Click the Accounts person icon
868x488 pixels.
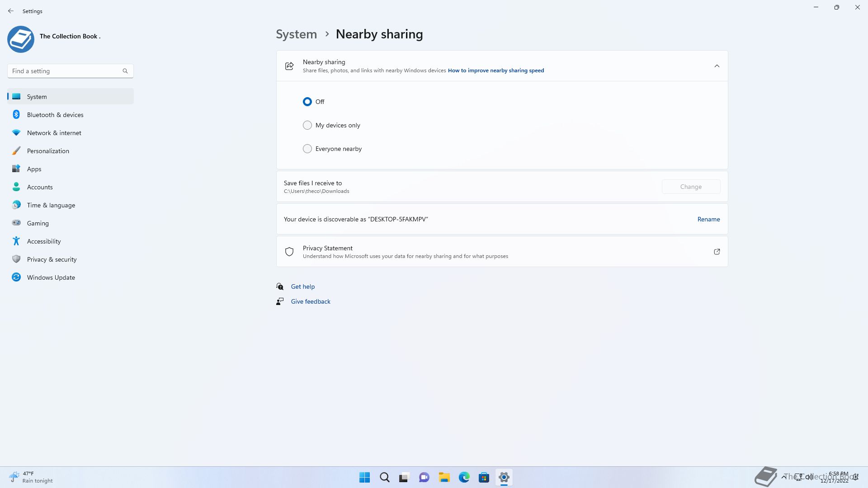click(x=16, y=187)
